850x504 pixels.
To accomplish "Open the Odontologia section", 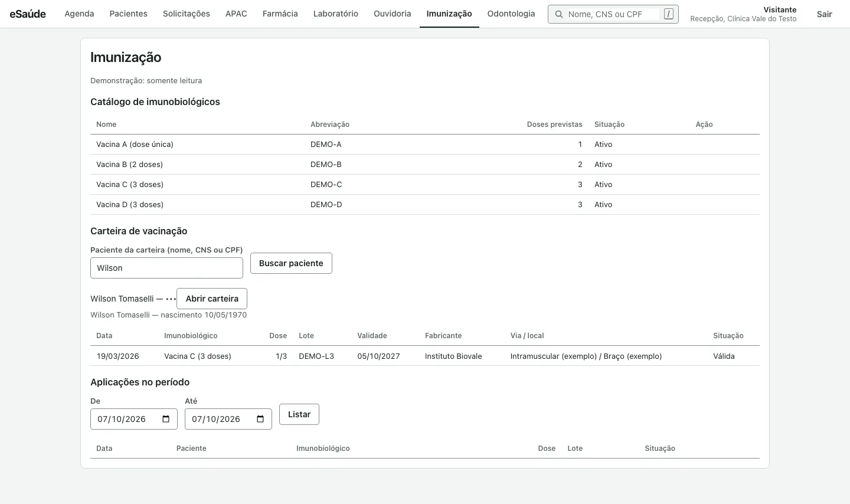I will pyautogui.click(x=511, y=14).
